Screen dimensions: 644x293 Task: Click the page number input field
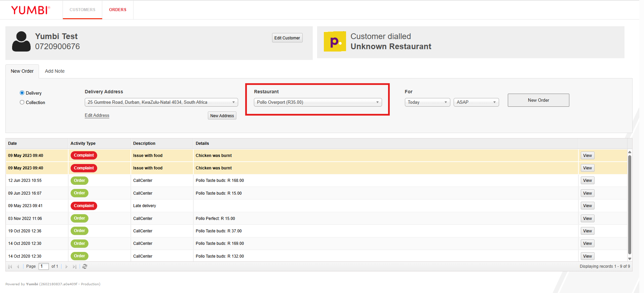44,266
